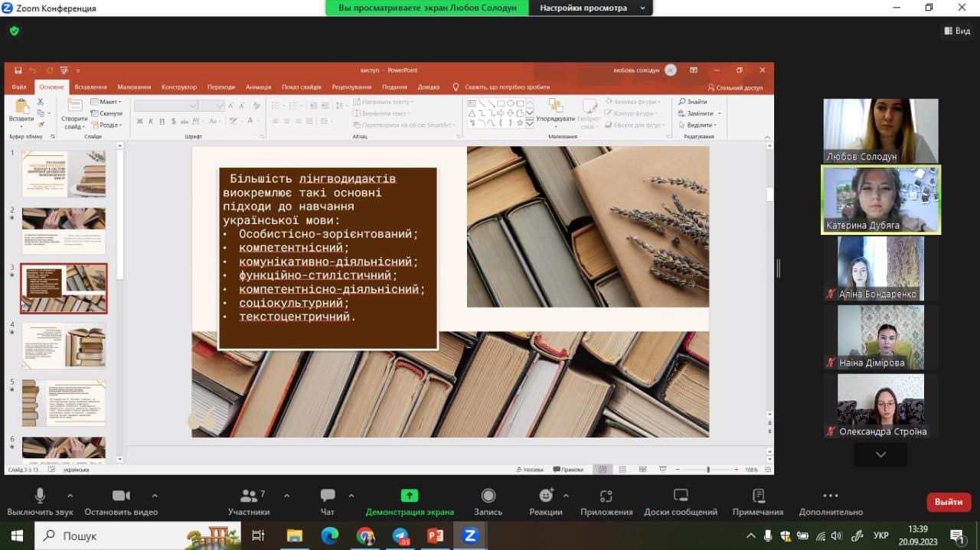Open the Zoom chat panel
Screen dimensions: 980x550
[x=328, y=502]
